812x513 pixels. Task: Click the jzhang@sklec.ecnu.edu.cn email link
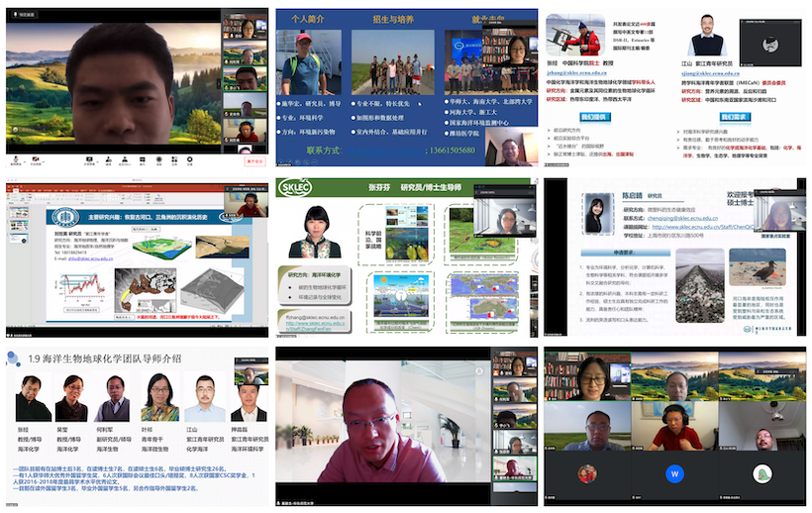click(576, 73)
